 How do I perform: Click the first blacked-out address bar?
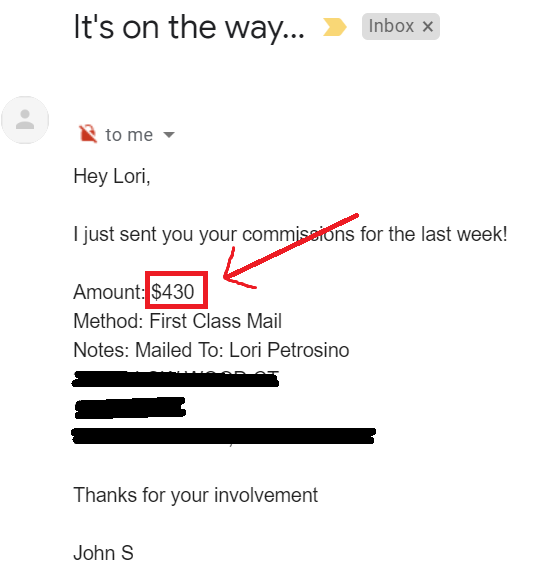pyautogui.click(x=175, y=379)
